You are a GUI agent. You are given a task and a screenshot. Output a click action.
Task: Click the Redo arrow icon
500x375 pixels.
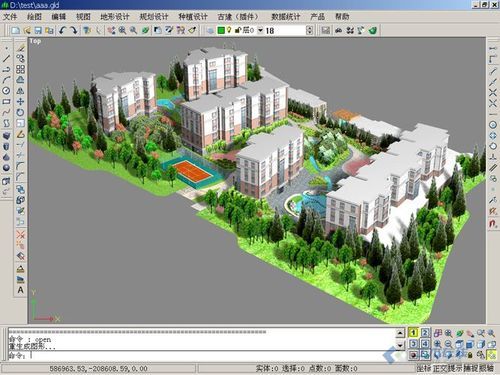pos(73,31)
